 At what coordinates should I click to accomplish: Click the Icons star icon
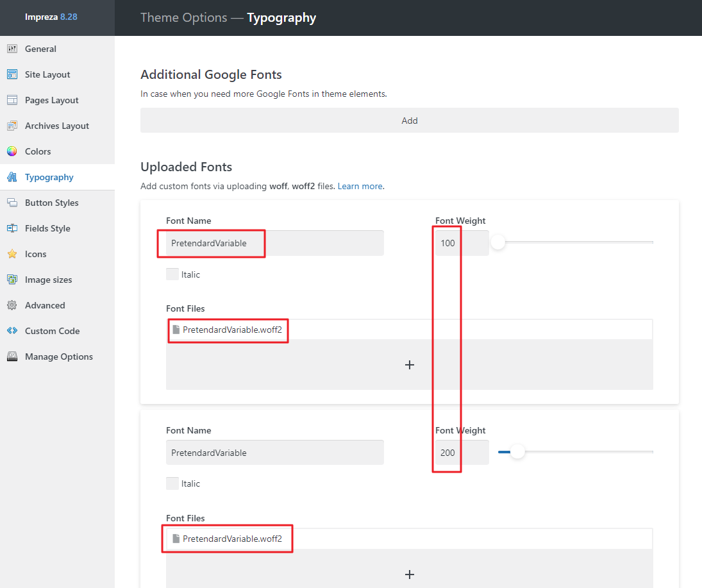(x=12, y=254)
